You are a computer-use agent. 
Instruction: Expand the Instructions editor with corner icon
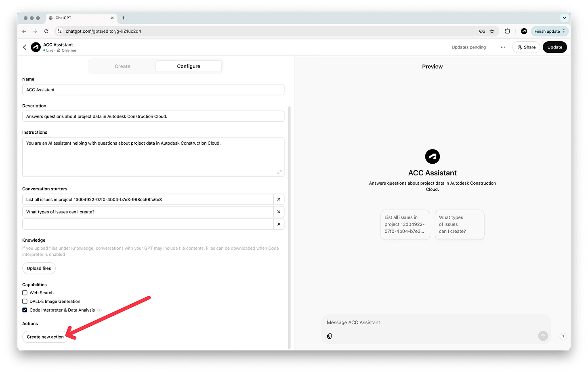tap(279, 172)
